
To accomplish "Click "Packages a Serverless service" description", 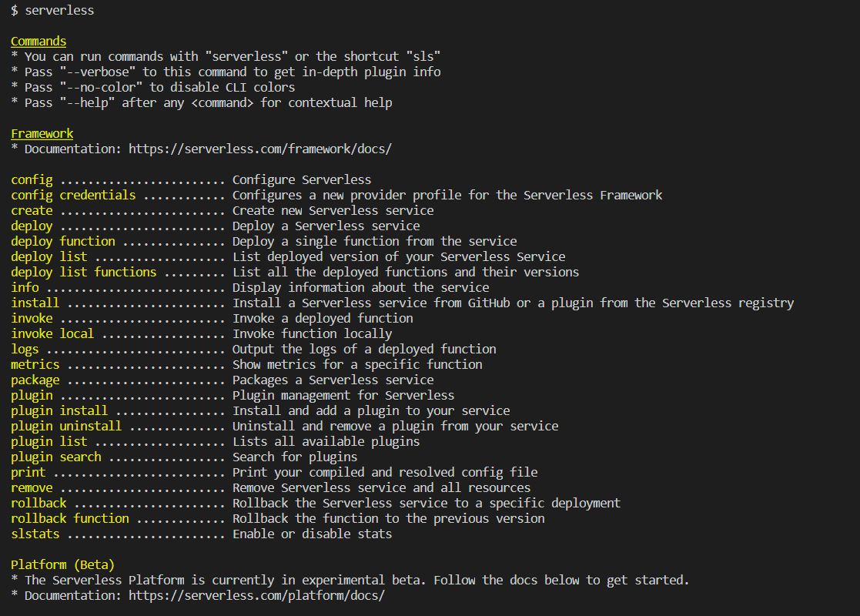I will click(333, 379).
